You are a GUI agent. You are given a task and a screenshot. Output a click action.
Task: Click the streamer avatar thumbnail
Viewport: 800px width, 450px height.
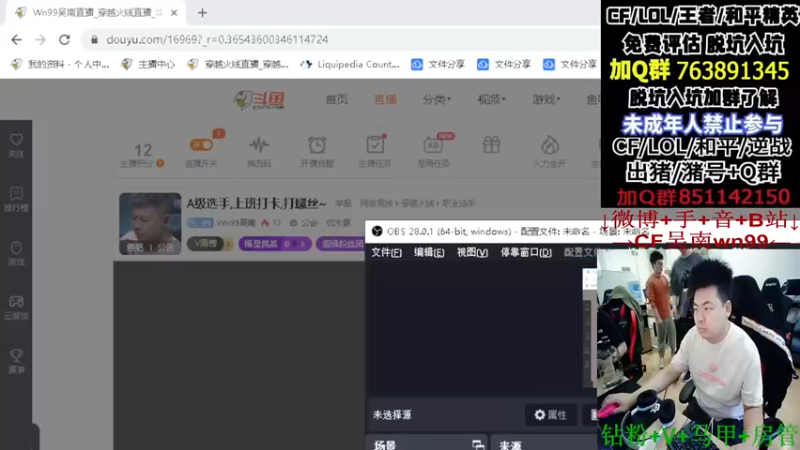point(150,223)
